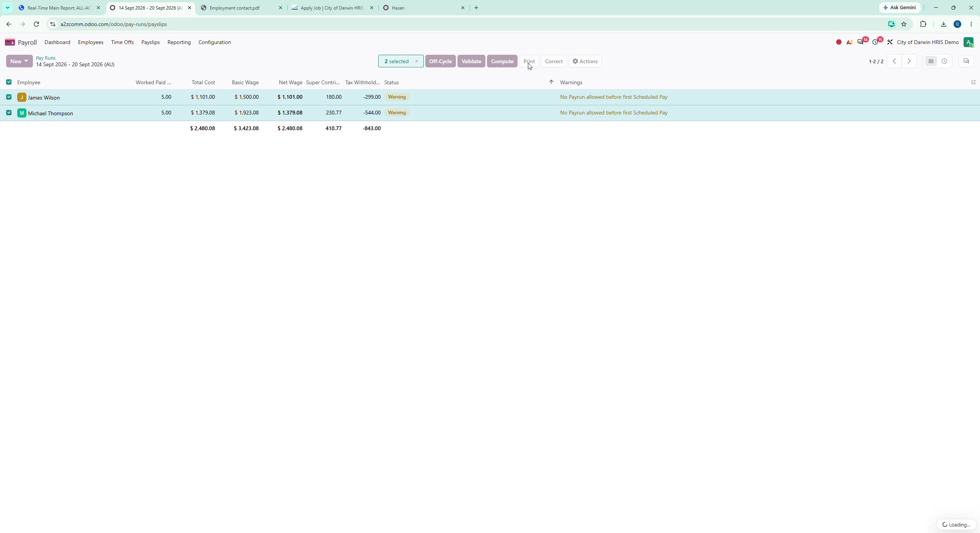Viewport: 980px width, 533px height.
Task: Click the Off-Cycle button
Action: pyautogui.click(x=440, y=61)
